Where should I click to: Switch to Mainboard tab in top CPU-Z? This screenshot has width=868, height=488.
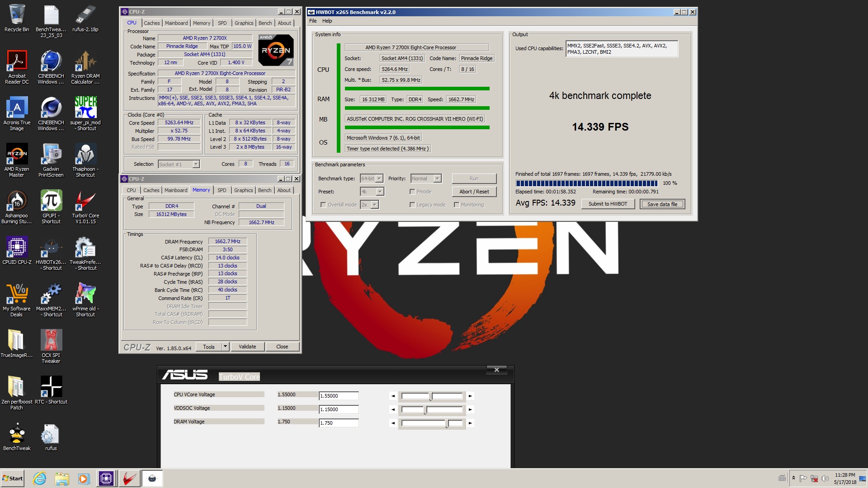click(176, 23)
